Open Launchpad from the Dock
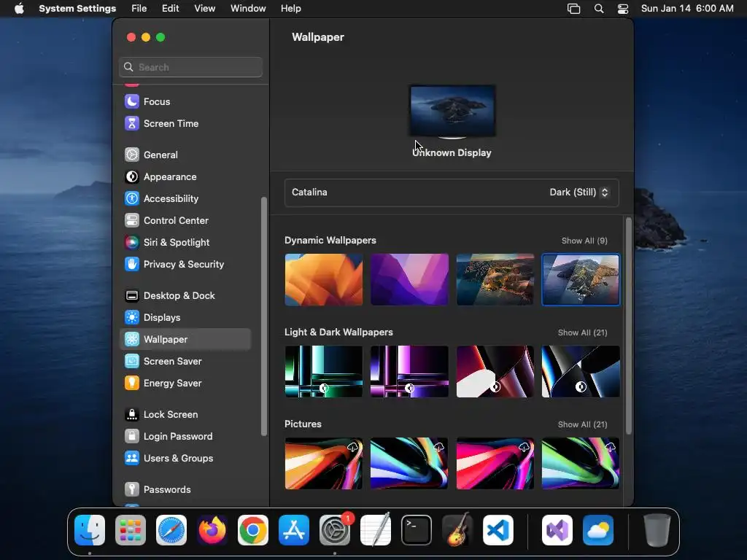This screenshot has width=747, height=560. click(131, 530)
